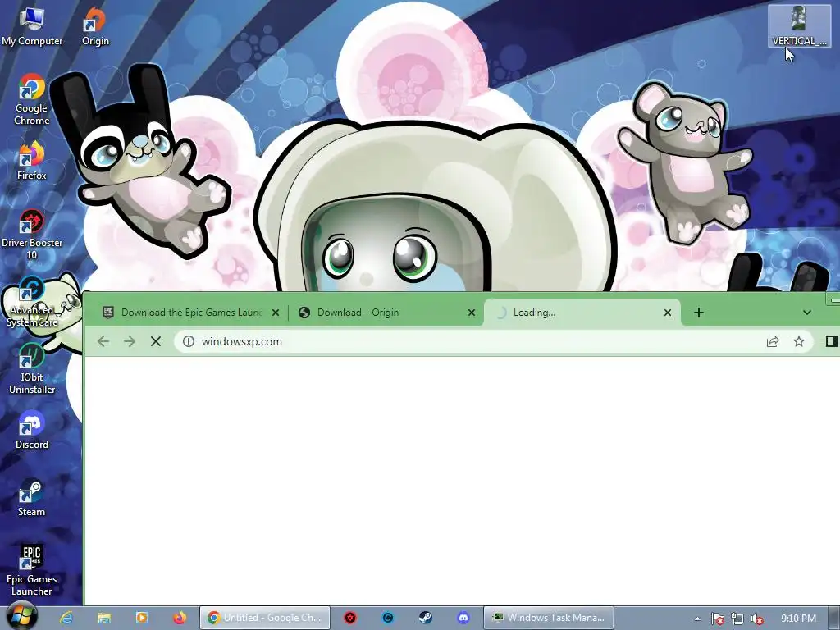The width and height of the screenshot is (840, 630).
Task: Open Windows Explorer from the taskbar
Action: click(x=104, y=618)
